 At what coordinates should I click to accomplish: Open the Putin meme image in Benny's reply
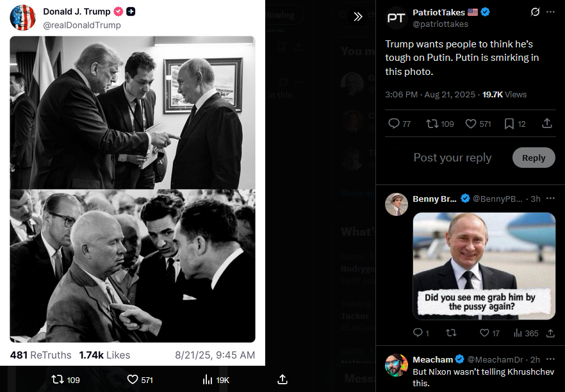(484, 266)
